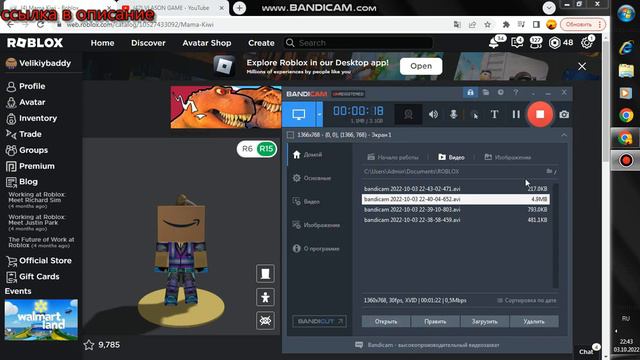The height and width of the screenshot is (360, 640).
Task: Switch to the Начало работы tab
Action: click(x=393, y=157)
